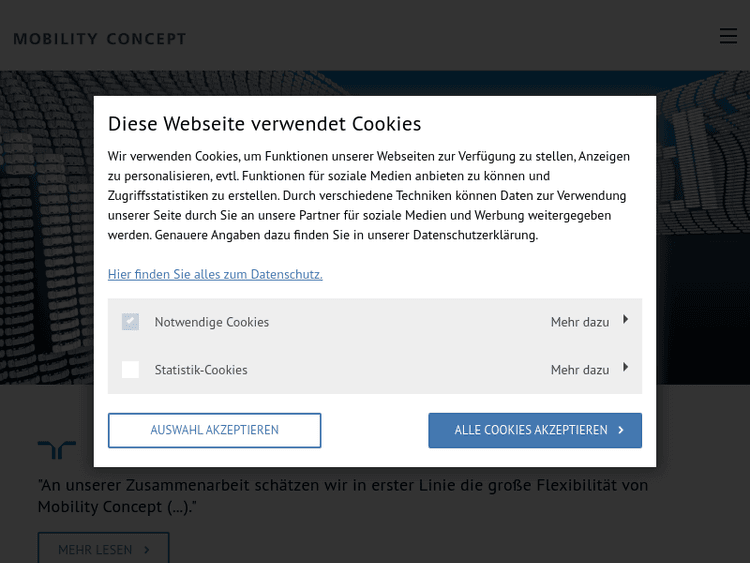Click Mehr dazu for Statistik-Cookies
750x563 pixels.
pyautogui.click(x=580, y=370)
